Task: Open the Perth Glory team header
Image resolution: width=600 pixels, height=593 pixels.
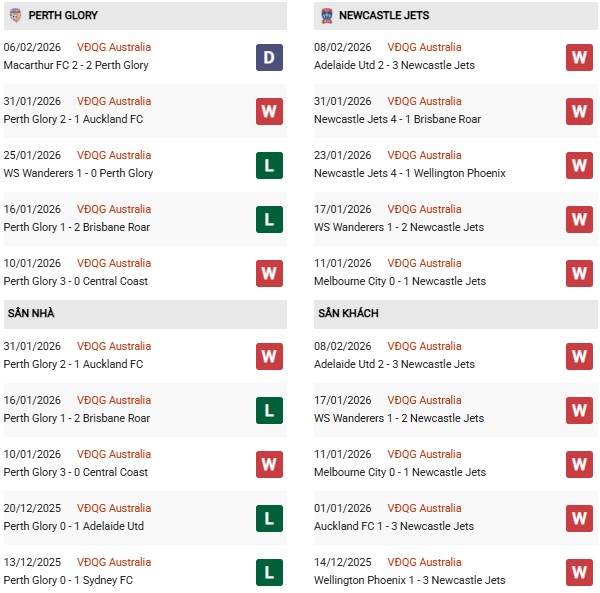Action: pos(63,16)
